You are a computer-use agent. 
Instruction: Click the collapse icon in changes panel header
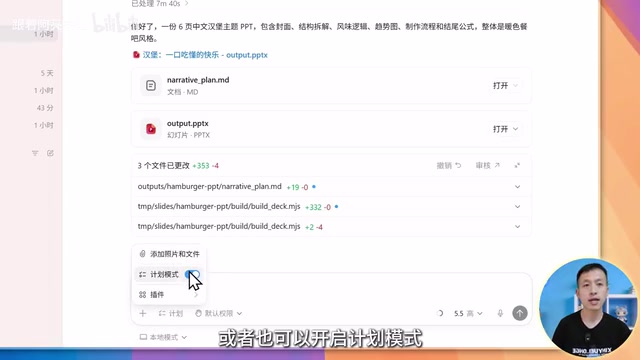[x=517, y=165]
